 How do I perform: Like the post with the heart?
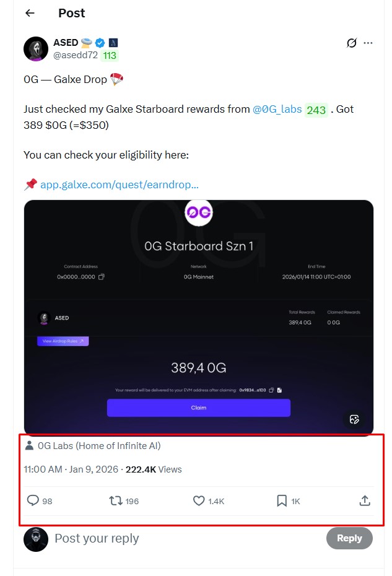point(199,500)
